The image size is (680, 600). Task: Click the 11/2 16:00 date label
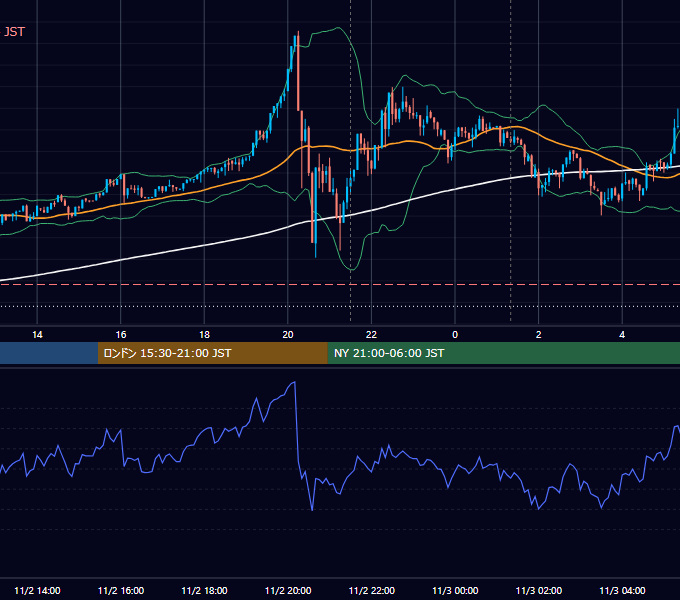121,590
